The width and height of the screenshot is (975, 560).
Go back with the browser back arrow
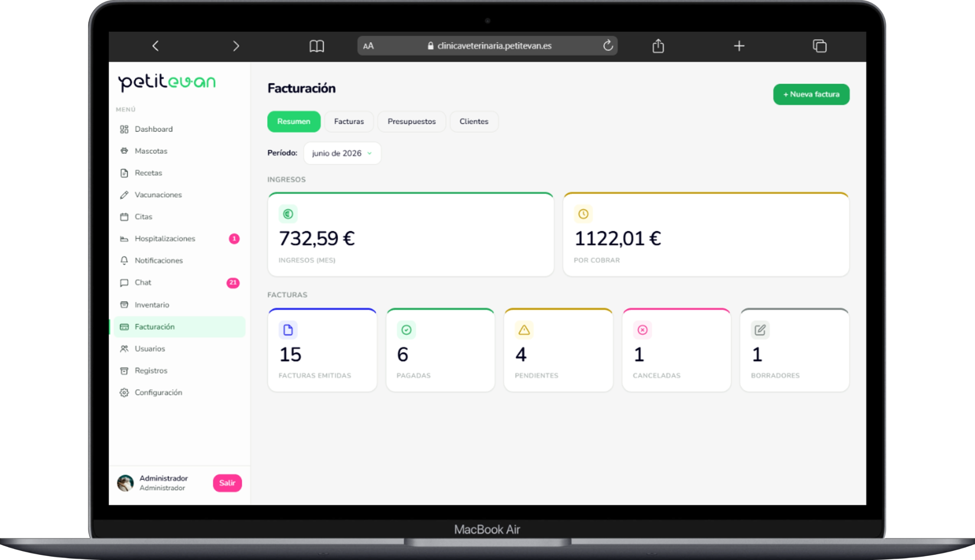pyautogui.click(x=155, y=46)
